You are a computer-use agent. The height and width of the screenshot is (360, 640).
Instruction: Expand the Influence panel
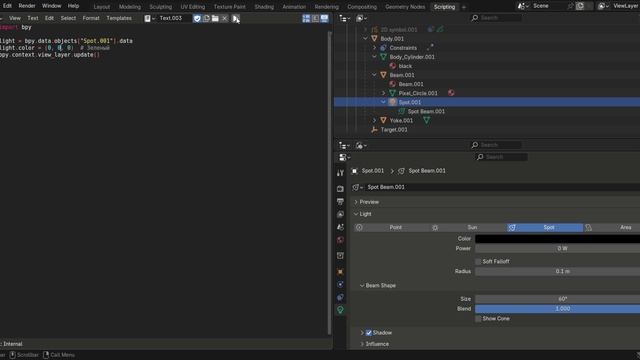[362, 344]
